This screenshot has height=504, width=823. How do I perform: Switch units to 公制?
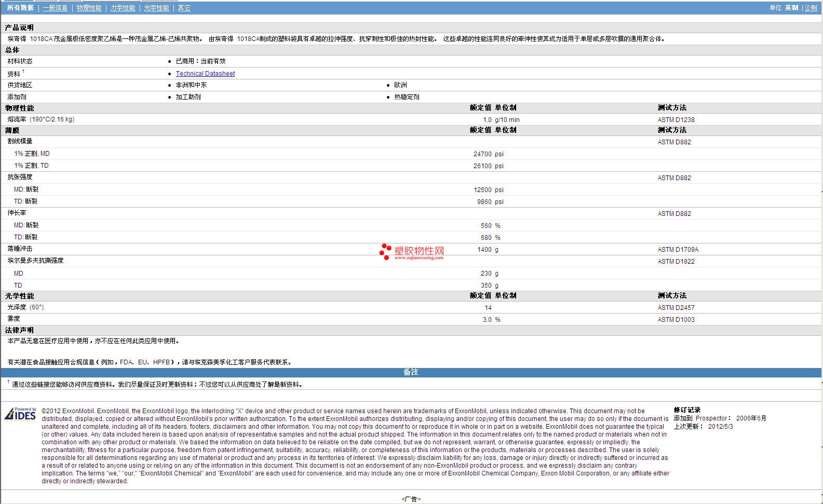811,8
